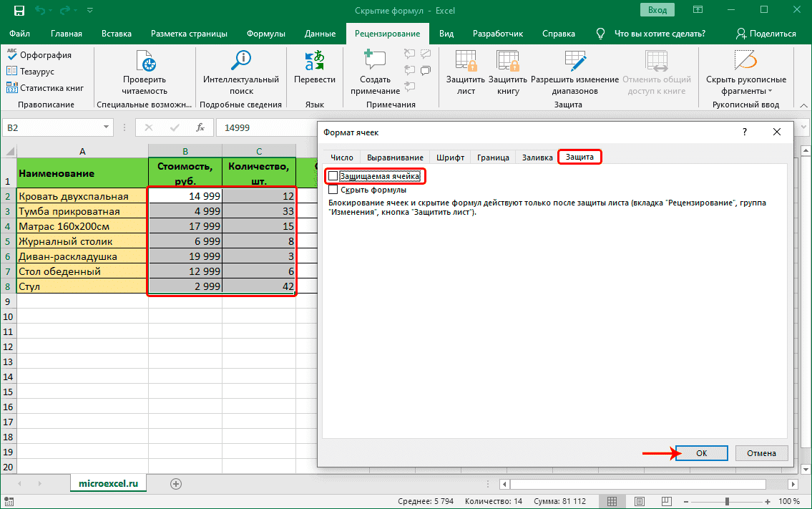Click Protect Workbook (Защитить книгу) icon

tap(507, 62)
